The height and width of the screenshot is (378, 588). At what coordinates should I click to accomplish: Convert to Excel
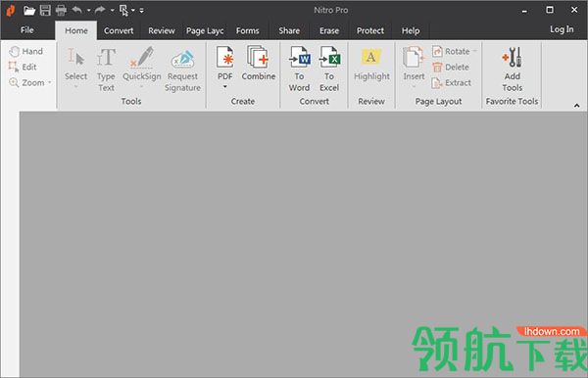coord(329,70)
